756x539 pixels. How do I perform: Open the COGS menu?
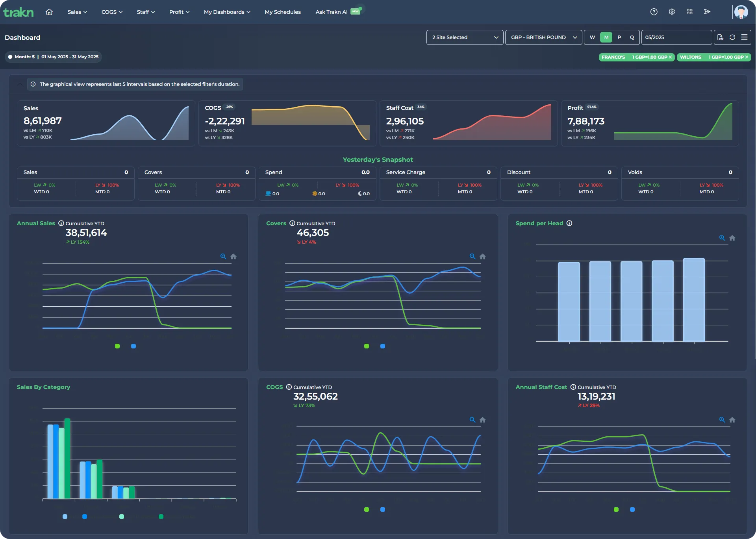coord(112,12)
